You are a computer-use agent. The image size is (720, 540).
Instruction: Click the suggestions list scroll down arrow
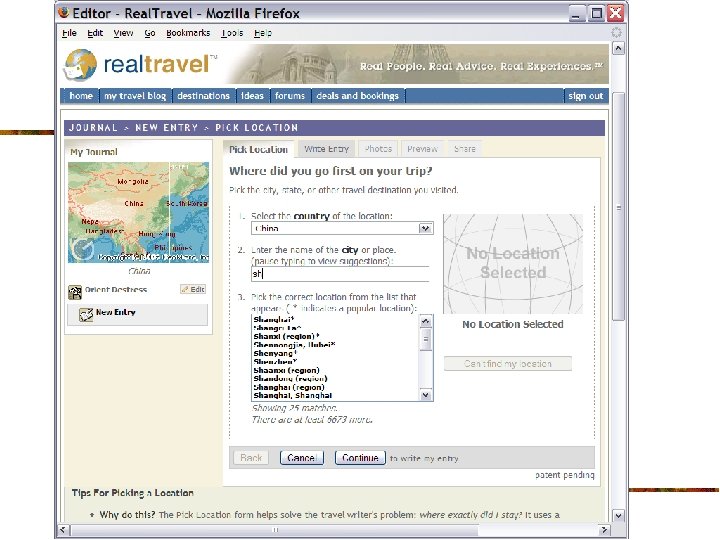(426, 394)
